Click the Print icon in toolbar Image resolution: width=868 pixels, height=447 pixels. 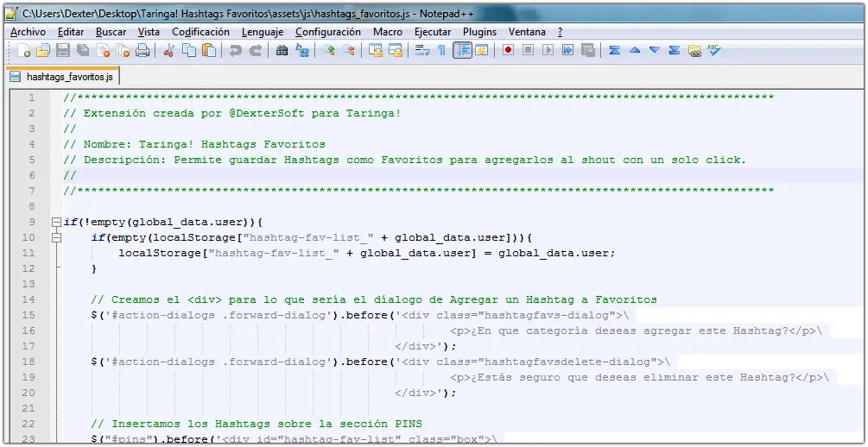pos(143,51)
